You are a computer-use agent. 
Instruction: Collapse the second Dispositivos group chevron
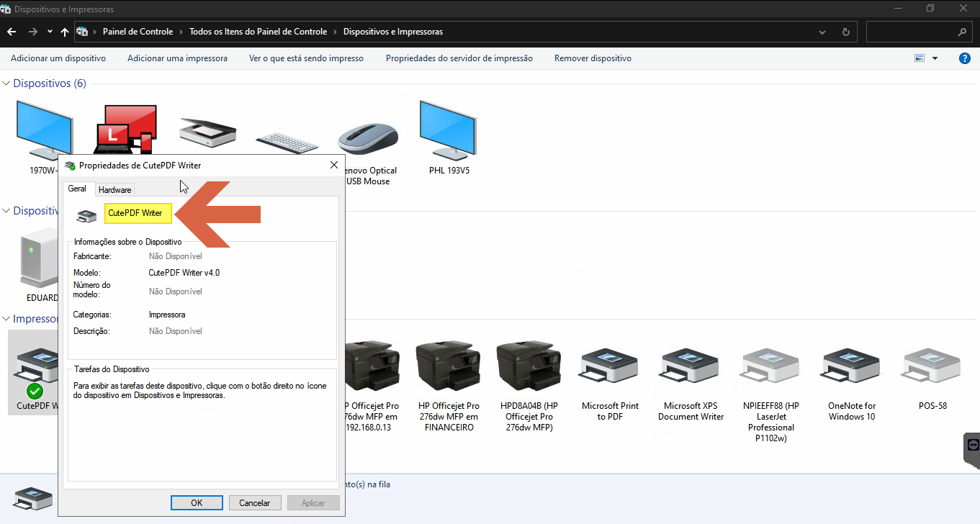pyautogui.click(x=6, y=211)
